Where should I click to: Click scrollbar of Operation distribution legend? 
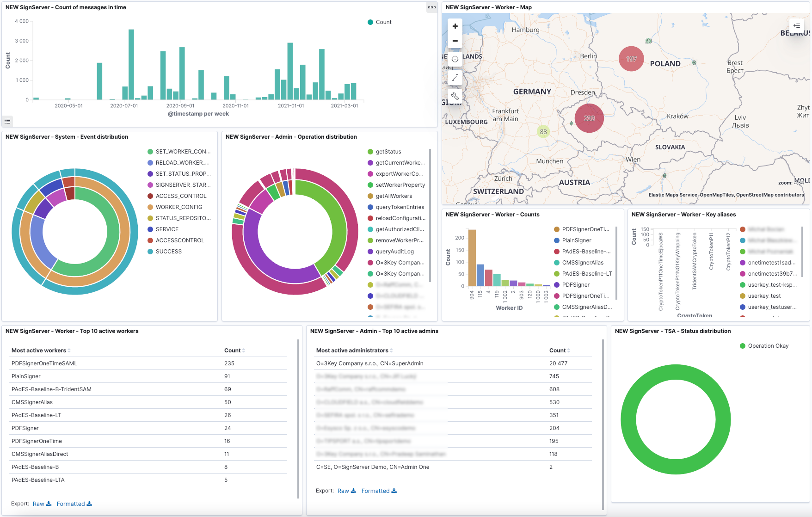(x=430, y=215)
